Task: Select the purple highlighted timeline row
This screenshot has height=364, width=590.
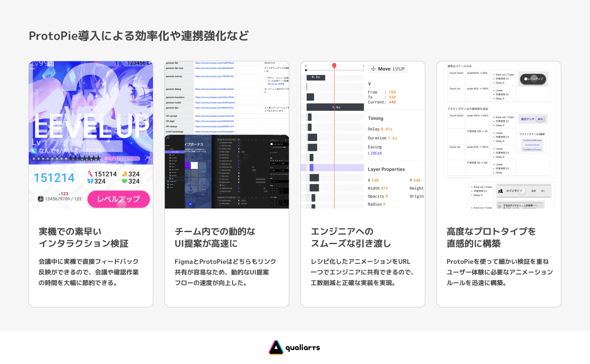Action: click(332, 168)
